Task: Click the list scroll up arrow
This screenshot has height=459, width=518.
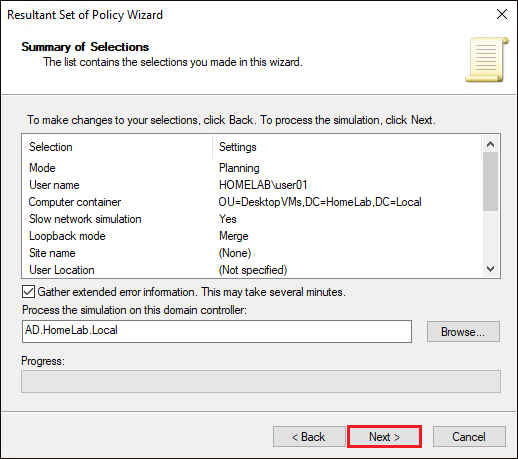Action: coord(490,144)
